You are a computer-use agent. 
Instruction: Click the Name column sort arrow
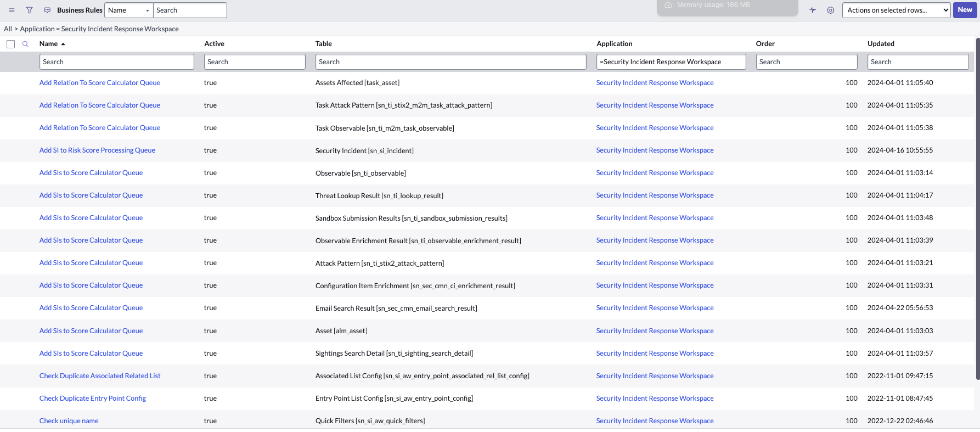click(63, 44)
